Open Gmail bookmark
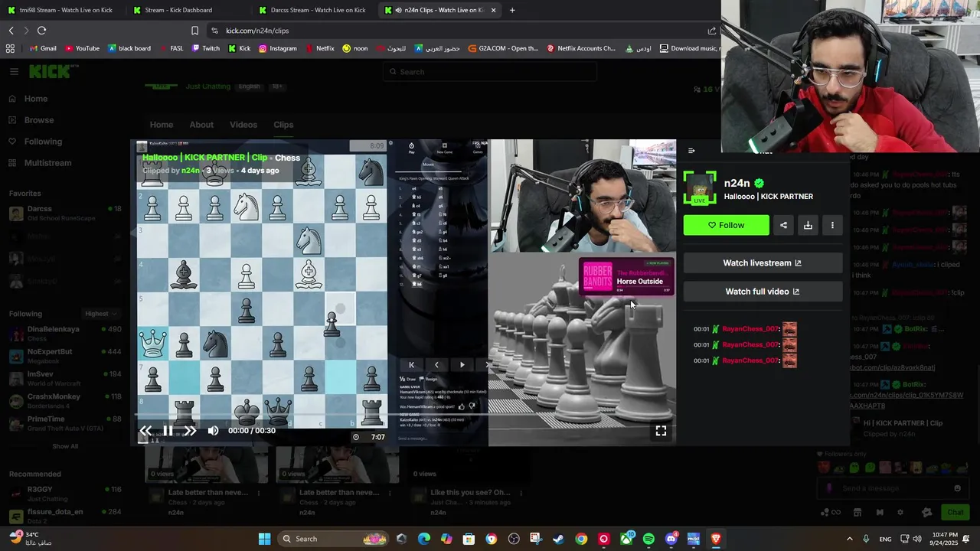Image resolution: width=980 pixels, height=551 pixels. 43,48
